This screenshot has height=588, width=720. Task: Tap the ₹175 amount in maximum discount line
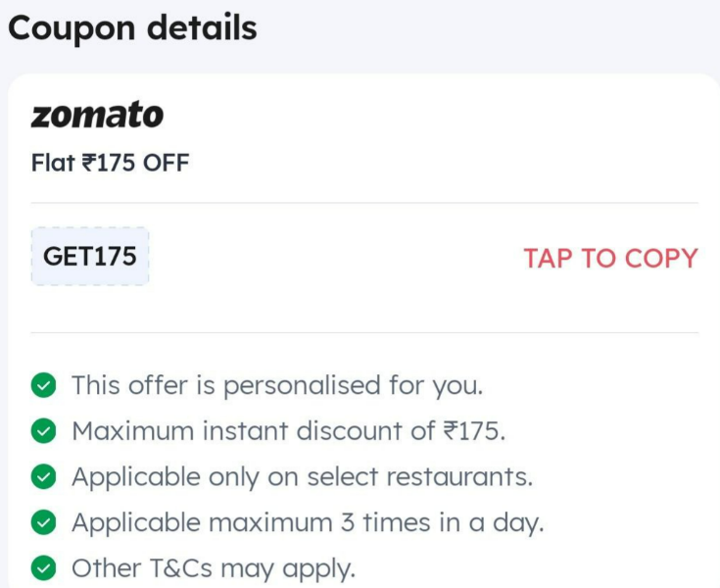474,431
